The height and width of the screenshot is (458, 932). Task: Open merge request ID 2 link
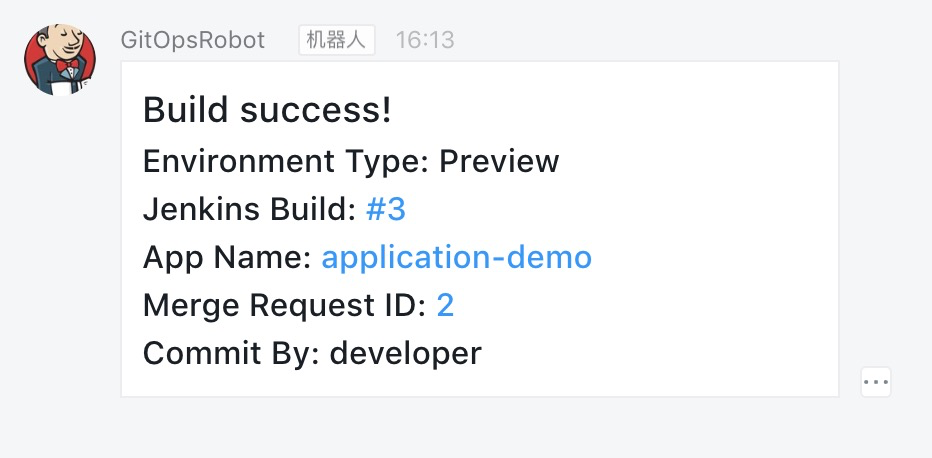445,305
